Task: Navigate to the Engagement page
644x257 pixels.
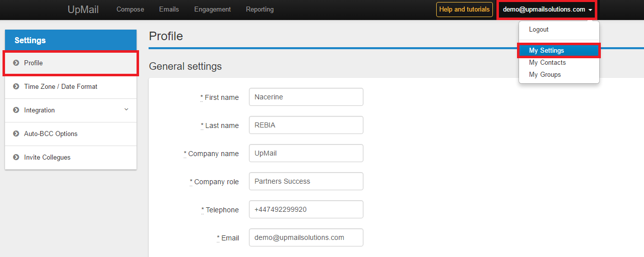Action: point(212,10)
